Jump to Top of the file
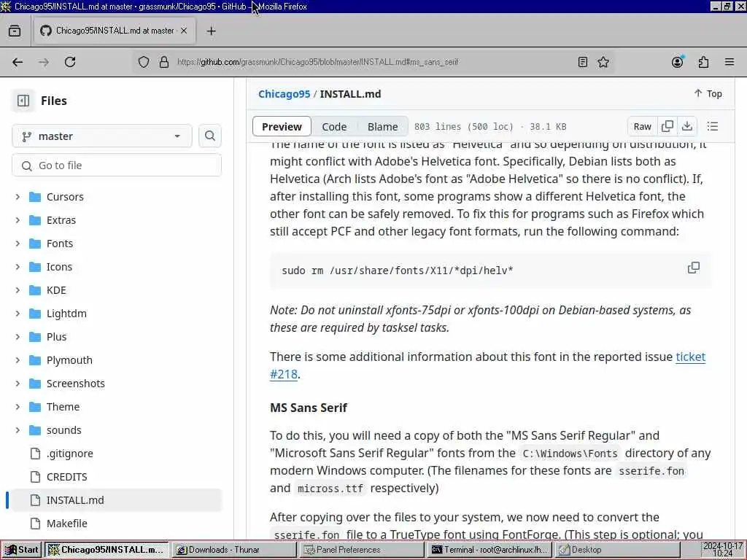This screenshot has width=747, height=560. [708, 94]
